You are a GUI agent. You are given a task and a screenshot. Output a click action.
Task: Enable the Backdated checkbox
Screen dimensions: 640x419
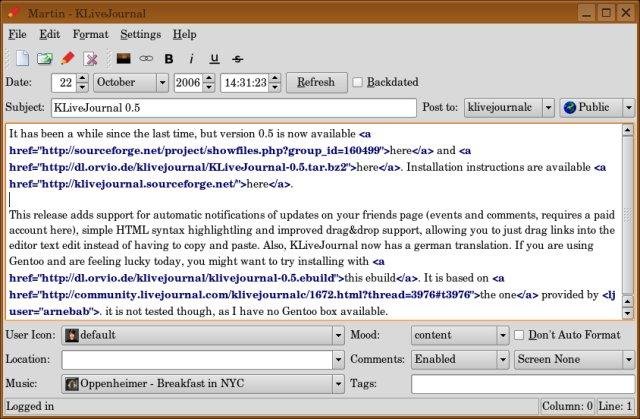[x=357, y=82]
